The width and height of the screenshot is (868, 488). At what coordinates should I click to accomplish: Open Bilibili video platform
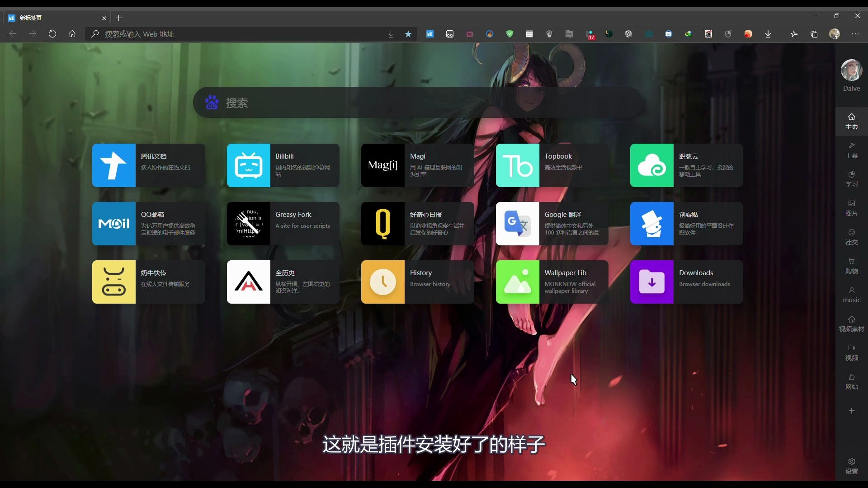click(x=283, y=165)
